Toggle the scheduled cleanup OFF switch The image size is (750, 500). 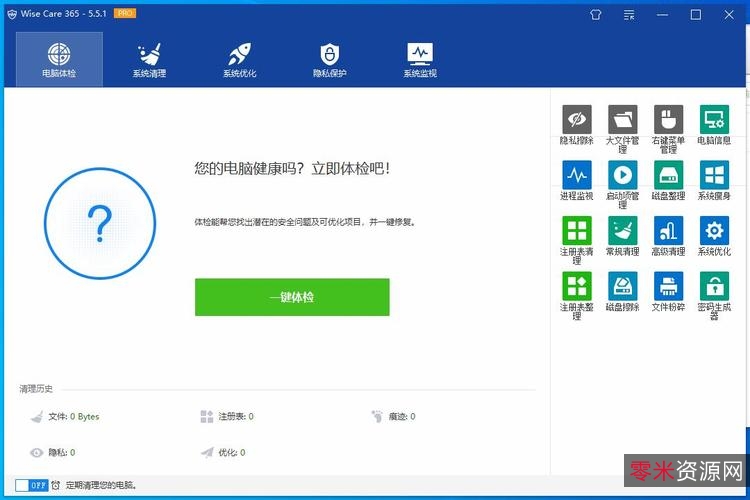pyautogui.click(x=32, y=485)
